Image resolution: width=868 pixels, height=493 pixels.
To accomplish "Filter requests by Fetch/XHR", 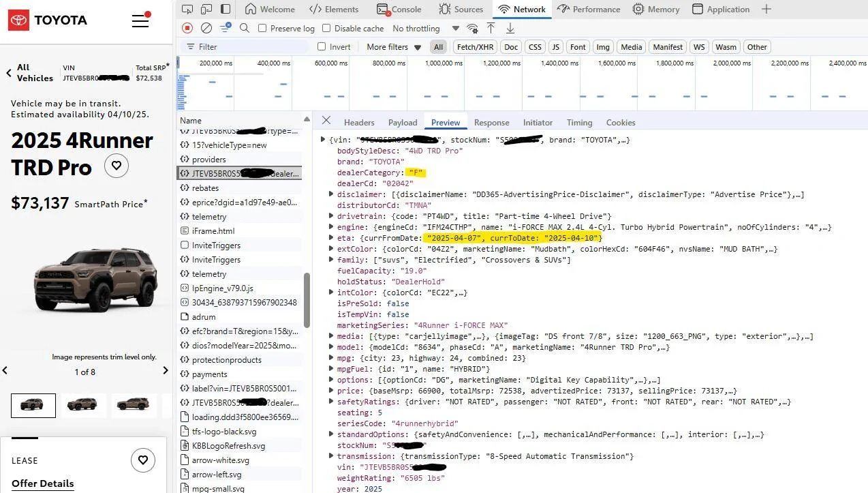I will (475, 47).
